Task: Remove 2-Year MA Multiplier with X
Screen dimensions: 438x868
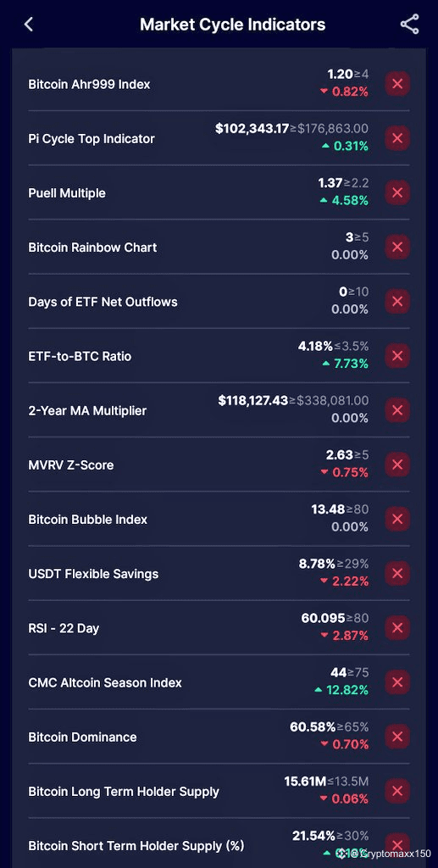Action: 397,410
